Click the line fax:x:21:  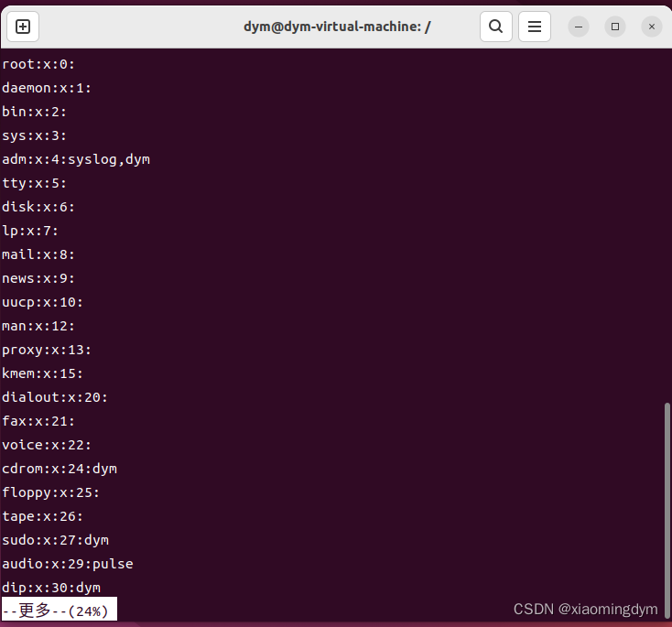tap(38, 421)
